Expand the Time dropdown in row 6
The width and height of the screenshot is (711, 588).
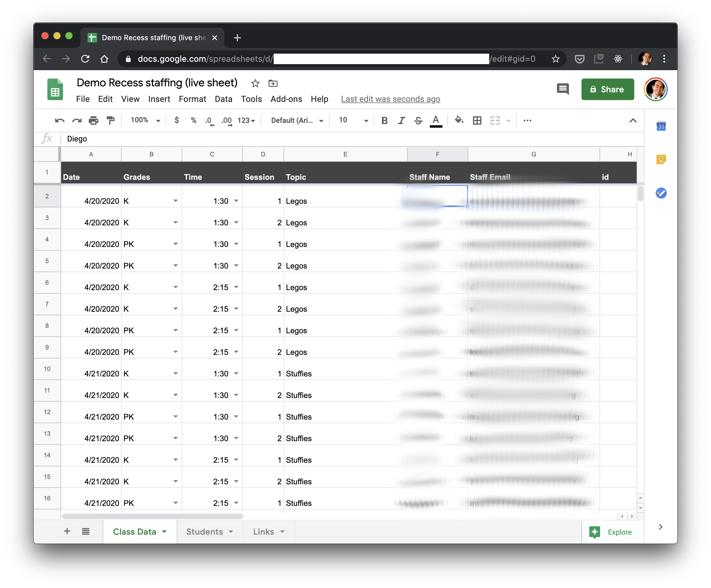click(236, 286)
